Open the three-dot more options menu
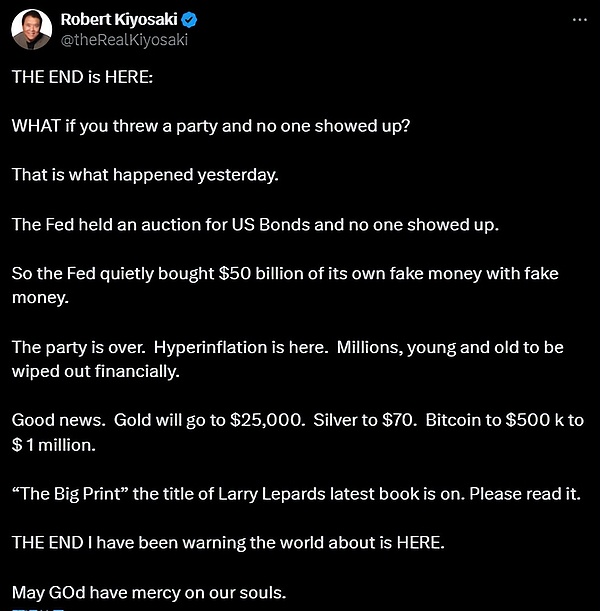The width and height of the screenshot is (600, 611). (579, 20)
